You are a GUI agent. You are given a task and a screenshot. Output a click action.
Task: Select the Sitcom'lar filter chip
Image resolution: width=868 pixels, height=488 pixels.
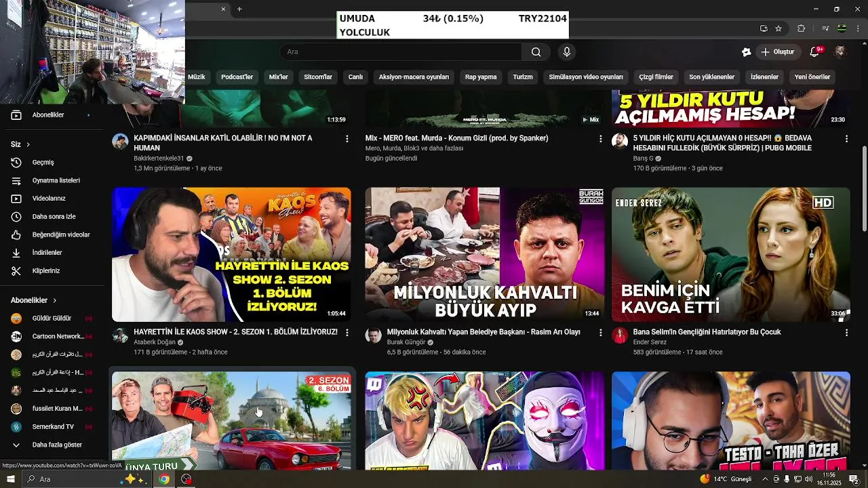[x=318, y=77]
